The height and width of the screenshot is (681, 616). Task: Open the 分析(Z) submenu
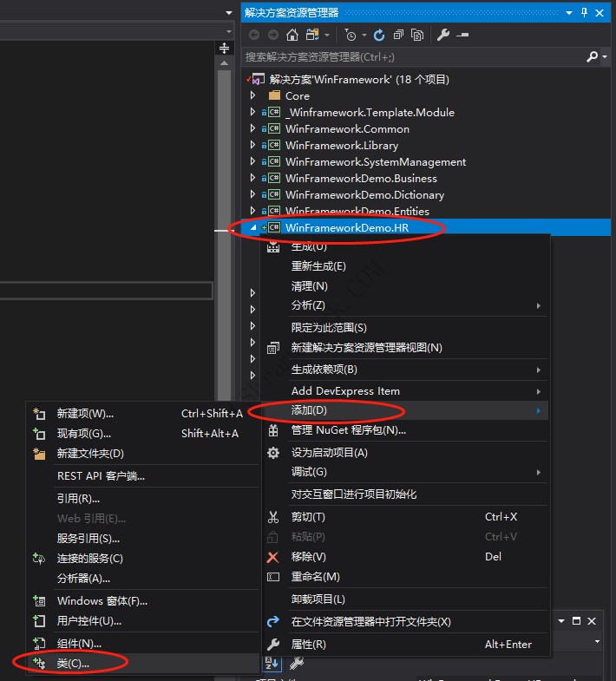(405, 305)
